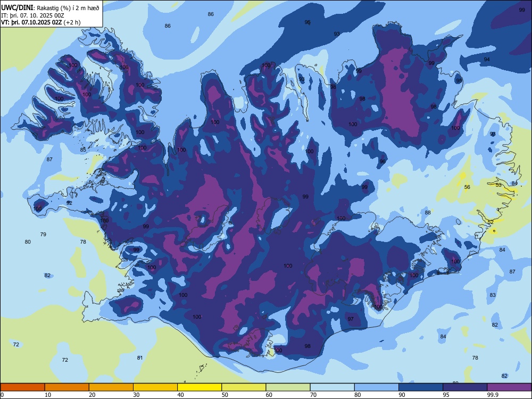Click the '79' humidity value on the map
The width and height of the screenshot is (532, 399).
(x=43, y=235)
